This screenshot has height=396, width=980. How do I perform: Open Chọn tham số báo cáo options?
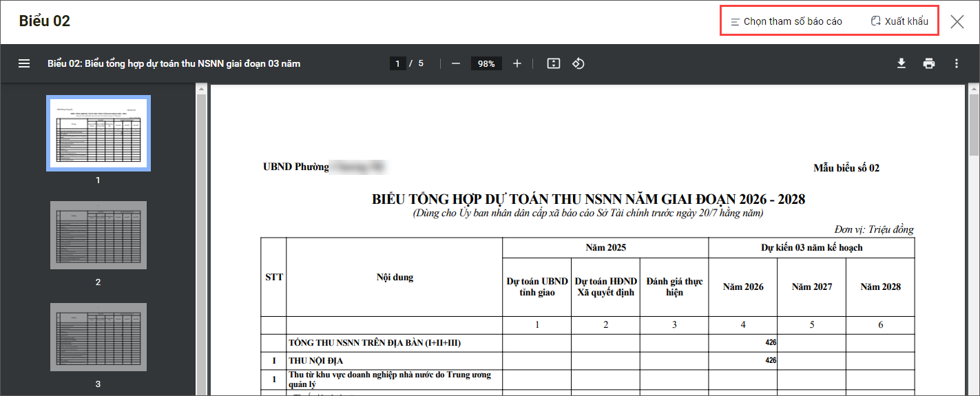[786, 21]
